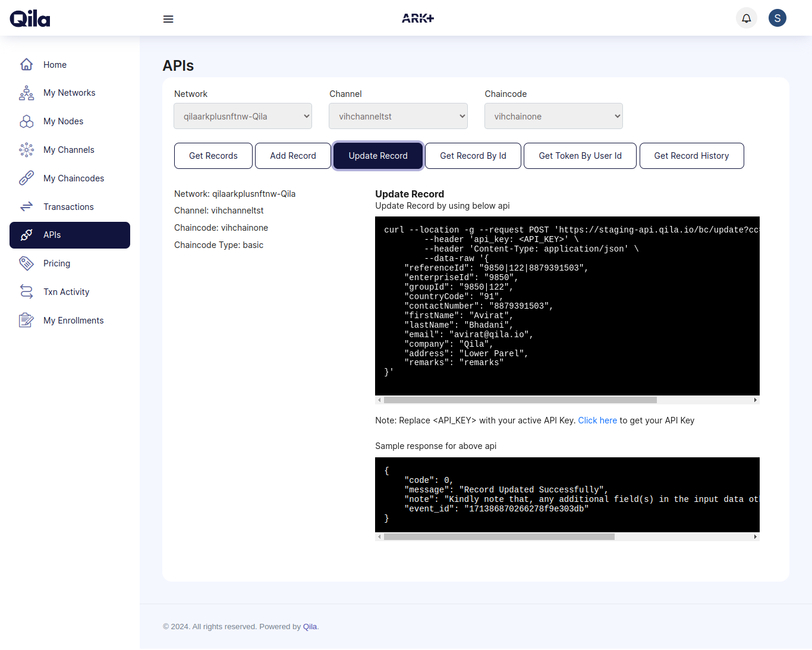Click the sample response code block

(x=567, y=495)
